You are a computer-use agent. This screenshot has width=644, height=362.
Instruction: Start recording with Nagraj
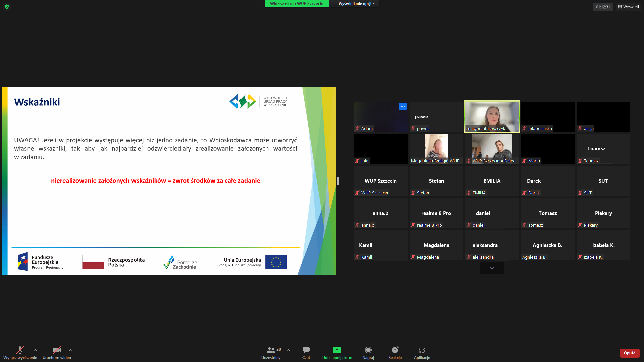pos(368,353)
